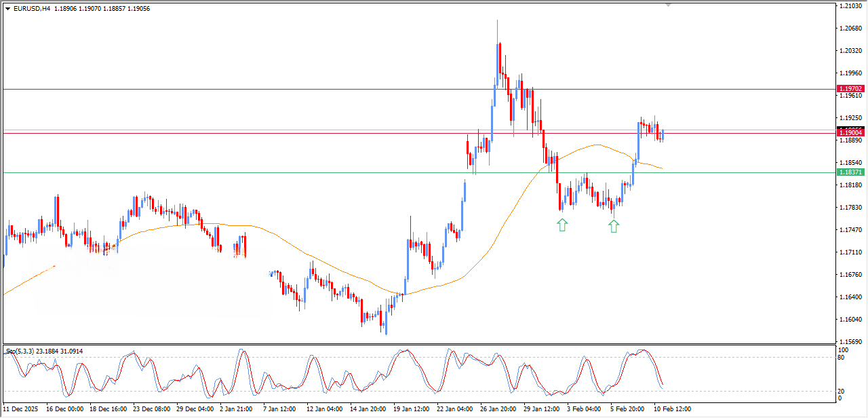Click the gray chart shift marker at top
868x418 pixels.
click(x=669, y=5)
